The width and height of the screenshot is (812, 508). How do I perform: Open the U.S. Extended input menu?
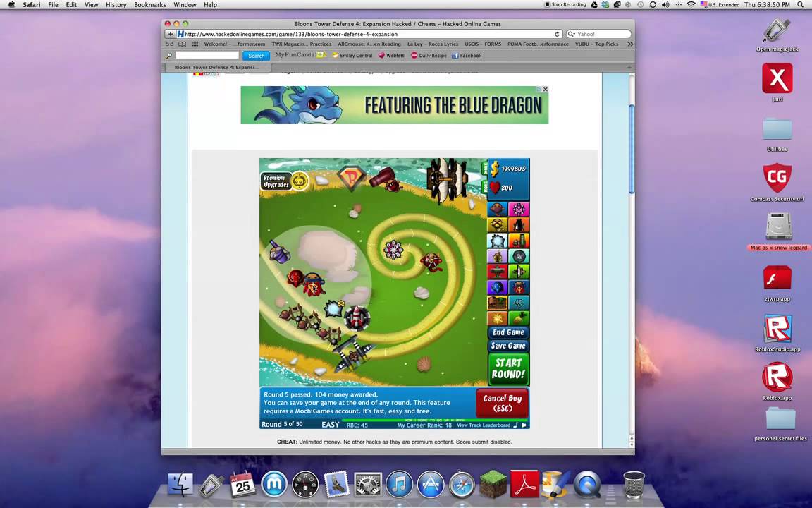tap(720, 5)
